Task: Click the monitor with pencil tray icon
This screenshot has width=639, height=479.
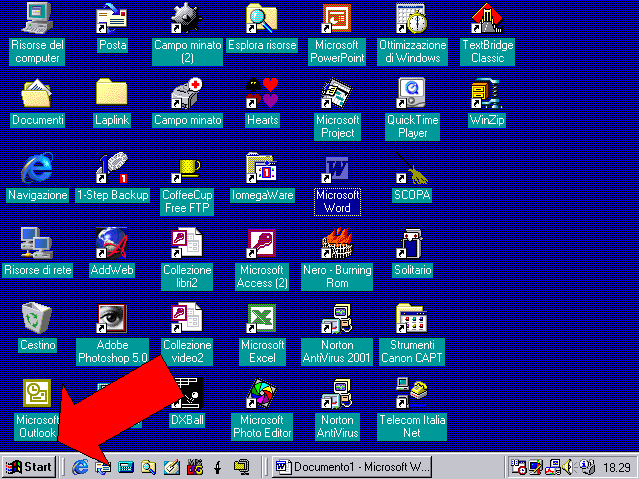Action: 535,467
